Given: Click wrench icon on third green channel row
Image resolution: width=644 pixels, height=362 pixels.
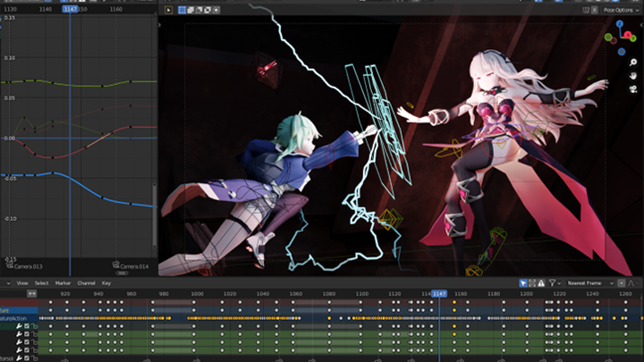Looking at the screenshot, I should (19, 341).
